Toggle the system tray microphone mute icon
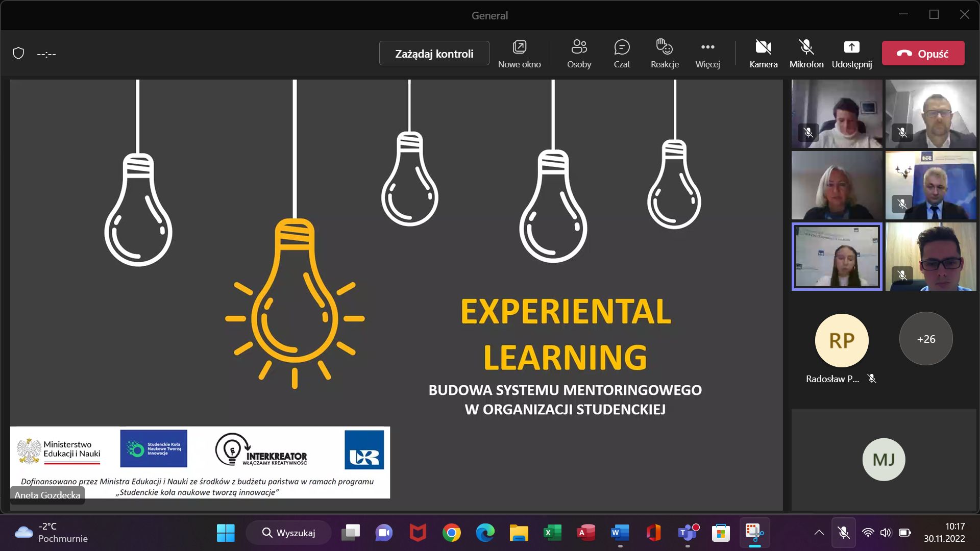 point(844,533)
